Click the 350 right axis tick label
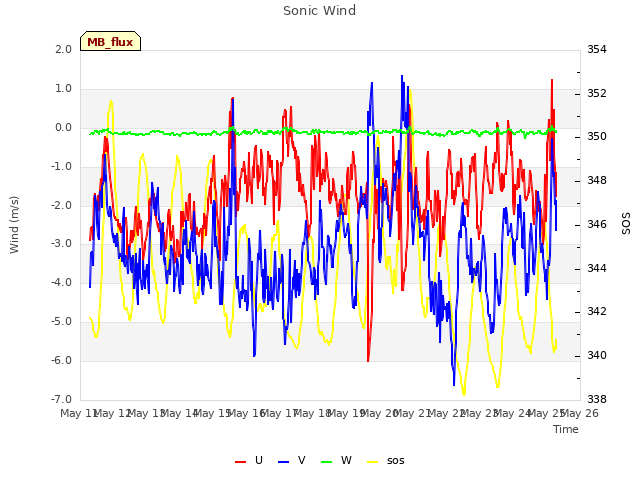 (x=597, y=136)
